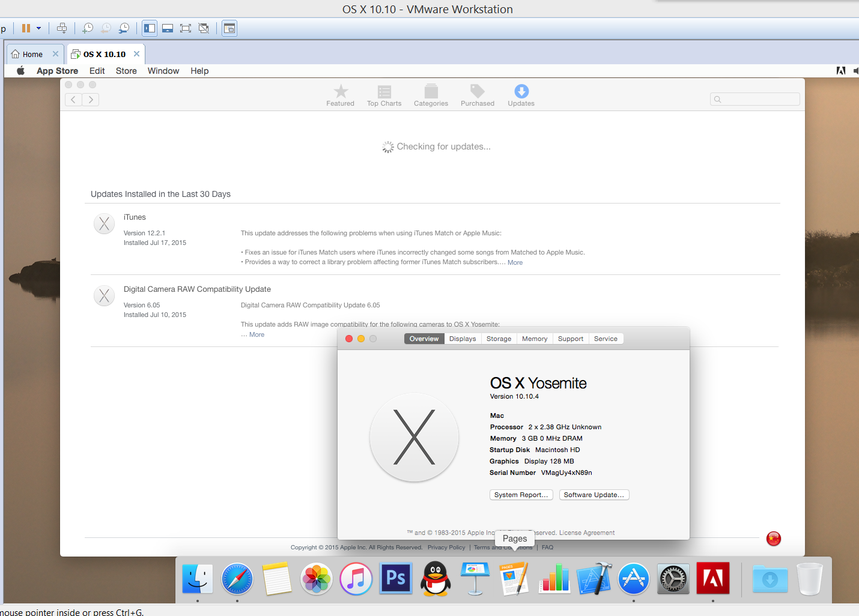Expand Digital Camera RAW description with More
859x616 pixels.
click(256, 334)
